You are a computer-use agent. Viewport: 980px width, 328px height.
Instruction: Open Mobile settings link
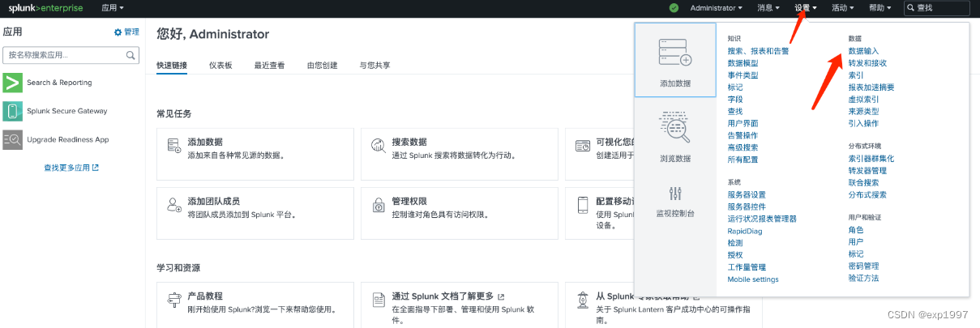point(753,279)
